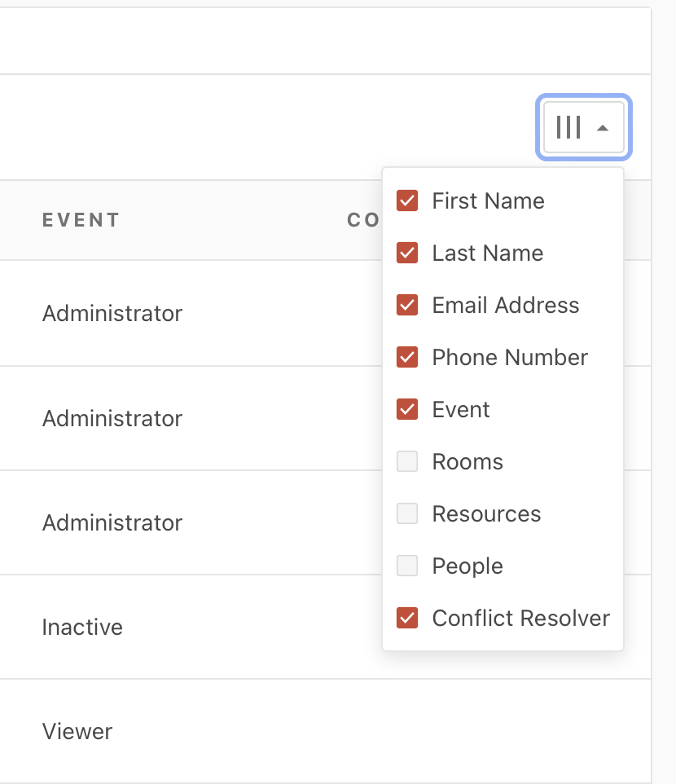Select the first Administrator row cell
Image resolution: width=676 pixels, height=784 pixels.
point(112,313)
